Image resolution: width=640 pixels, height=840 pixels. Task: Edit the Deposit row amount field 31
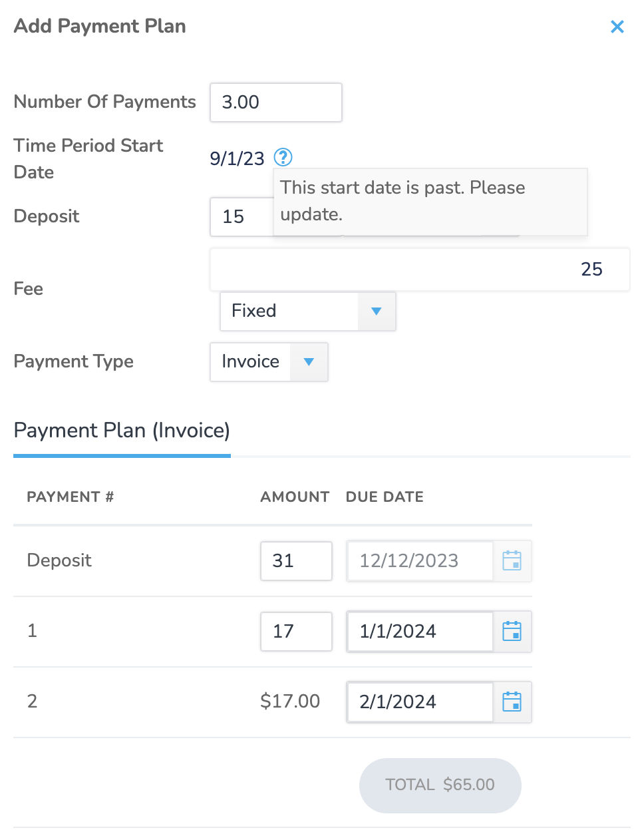click(x=296, y=560)
